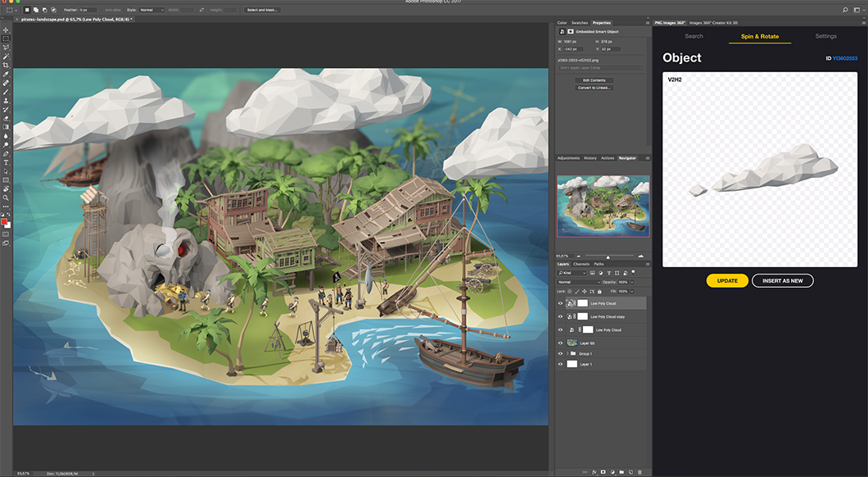Select the Brush tool

[6, 92]
